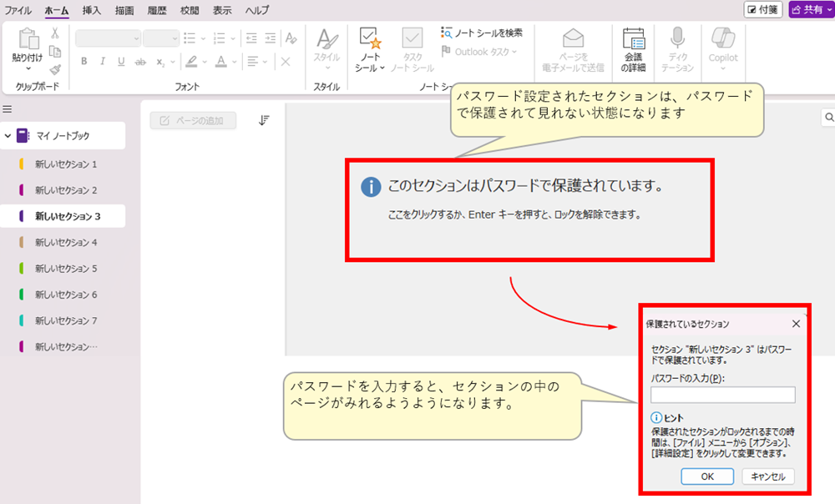
Task: Click the ノートシールを検索 find tags icon
Action: click(448, 33)
